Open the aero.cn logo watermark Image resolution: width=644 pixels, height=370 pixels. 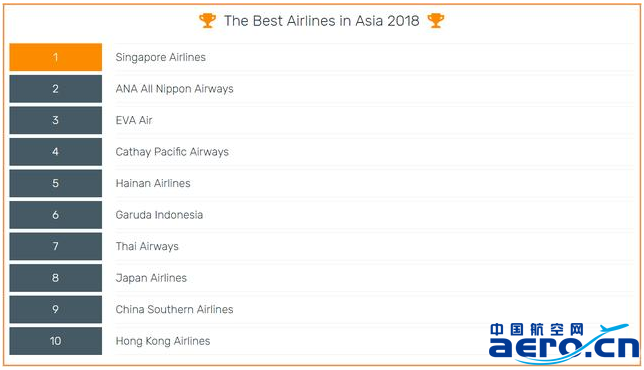click(564, 343)
